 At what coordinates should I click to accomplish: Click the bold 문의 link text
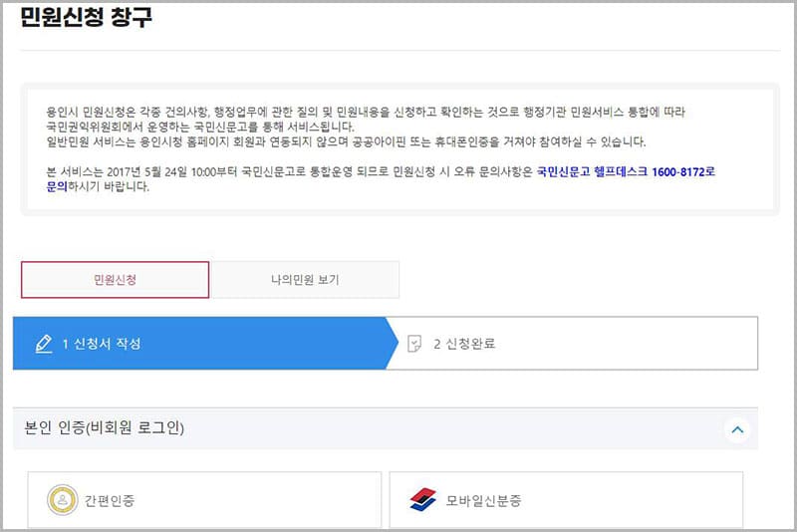pyautogui.click(x=57, y=186)
